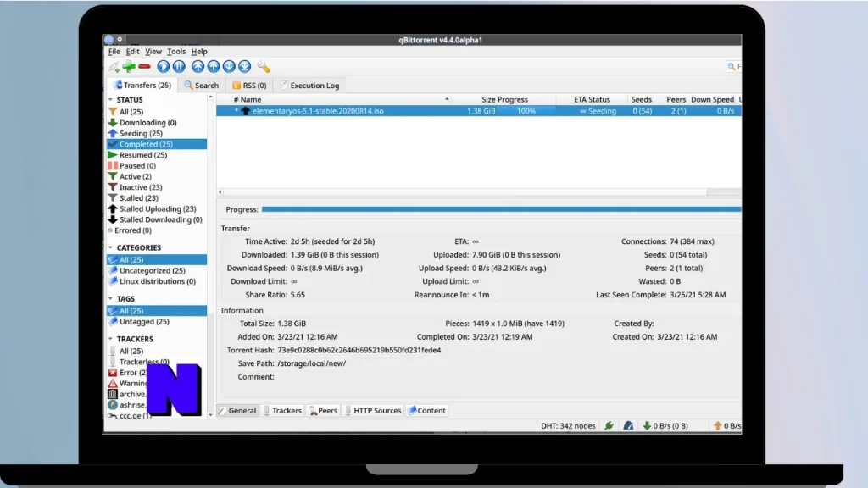The image size is (868, 488).
Task: Select the HTTP Sources details tab
Action: click(x=373, y=411)
